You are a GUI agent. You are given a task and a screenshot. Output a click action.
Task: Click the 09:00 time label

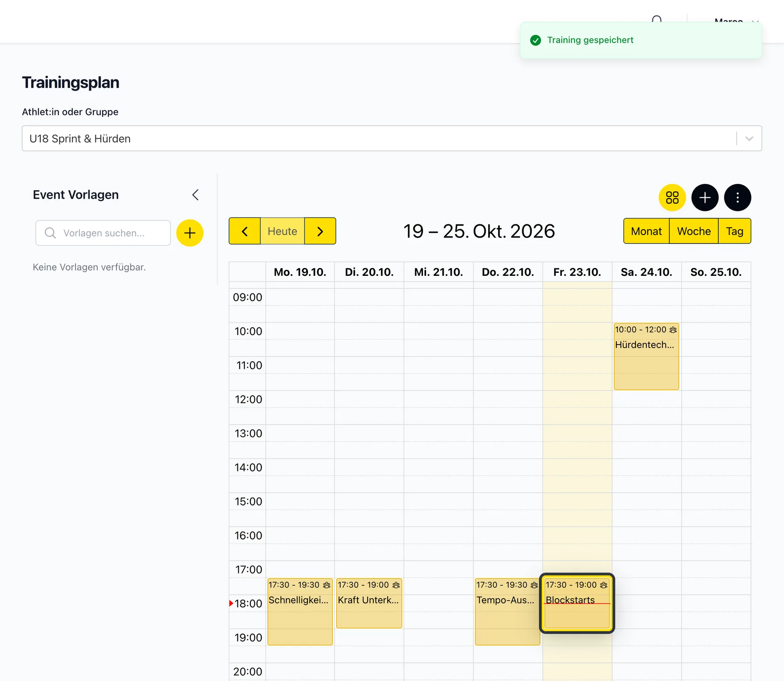[247, 298]
